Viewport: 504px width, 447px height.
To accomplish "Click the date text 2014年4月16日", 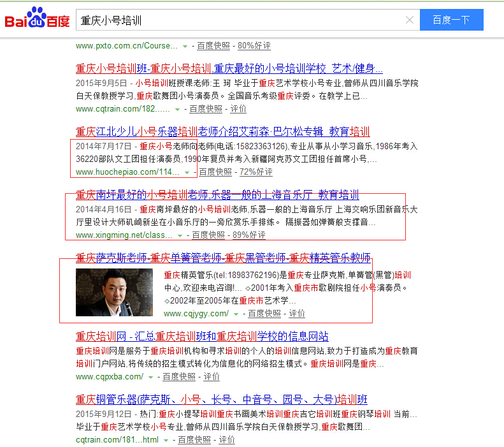I will point(103,209).
